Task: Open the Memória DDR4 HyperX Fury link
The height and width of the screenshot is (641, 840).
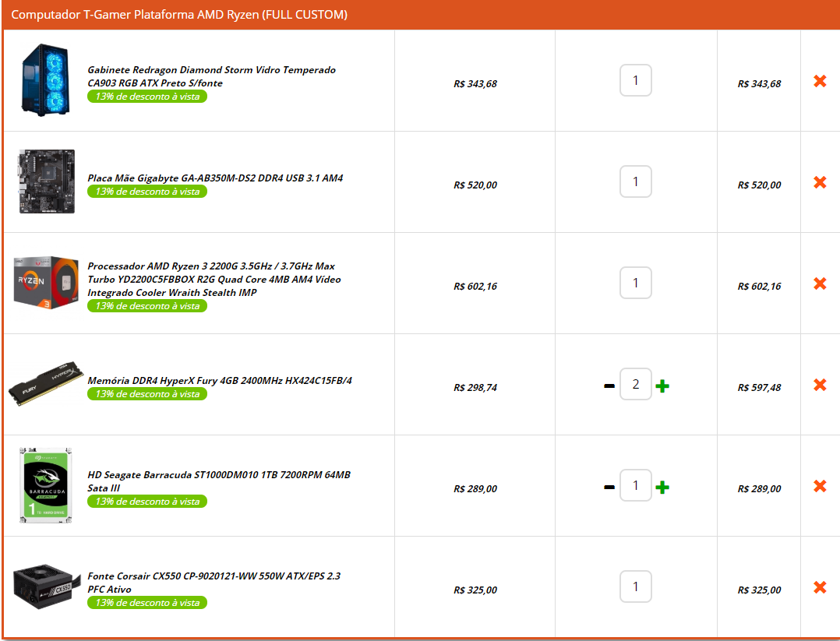Action: tap(220, 380)
